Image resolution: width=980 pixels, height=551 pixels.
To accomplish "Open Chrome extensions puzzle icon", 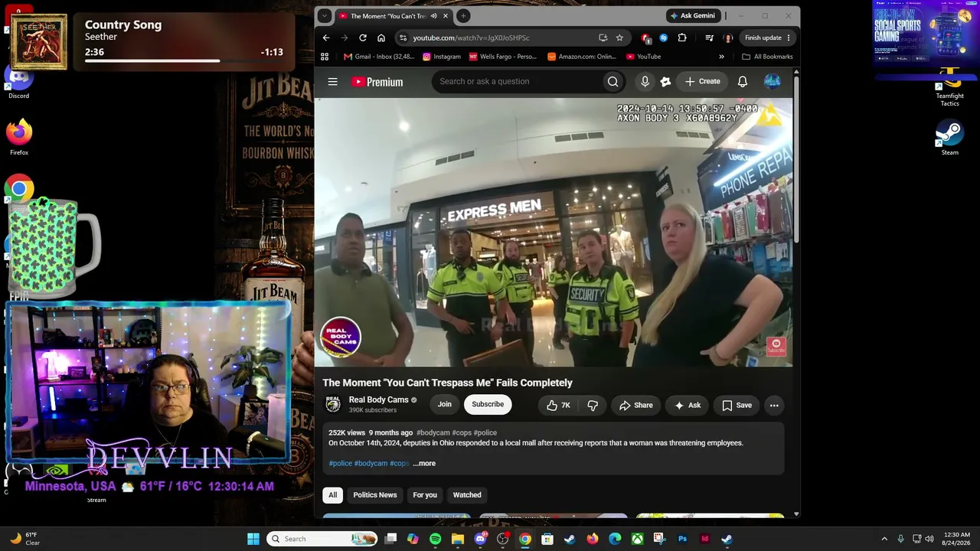I will pos(682,37).
